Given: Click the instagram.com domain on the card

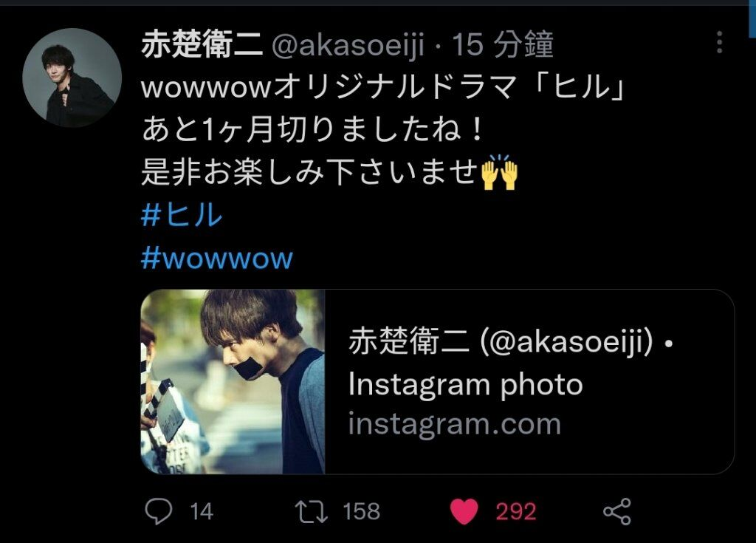Looking at the screenshot, I should point(455,424).
